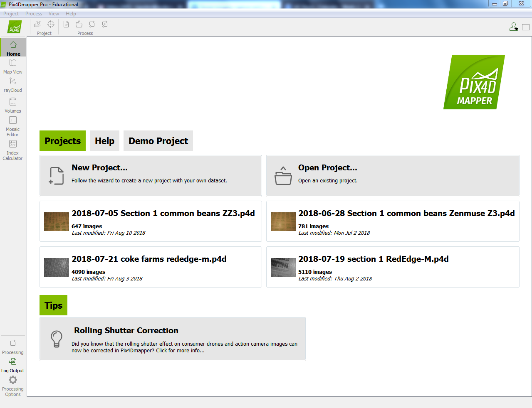Image resolution: width=532 pixels, height=408 pixels.
Task: Click '4890 images' text
Action: pos(88,272)
